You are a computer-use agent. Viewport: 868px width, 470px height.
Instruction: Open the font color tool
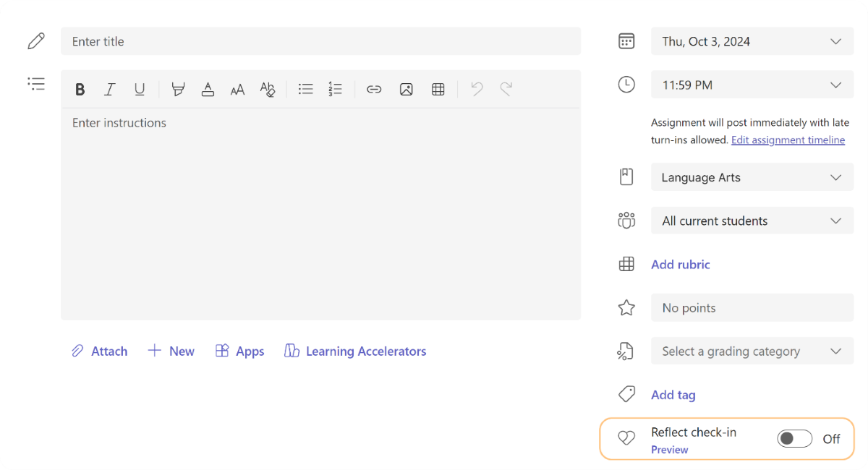[x=208, y=90]
